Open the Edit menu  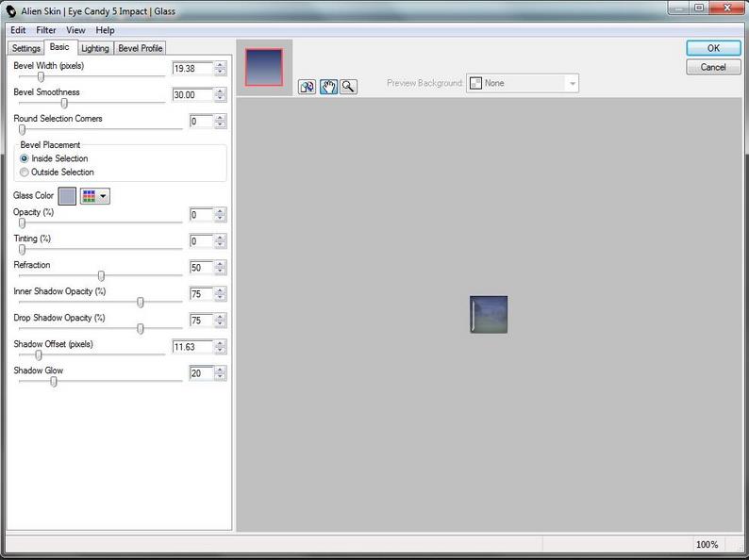tap(18, 30)
